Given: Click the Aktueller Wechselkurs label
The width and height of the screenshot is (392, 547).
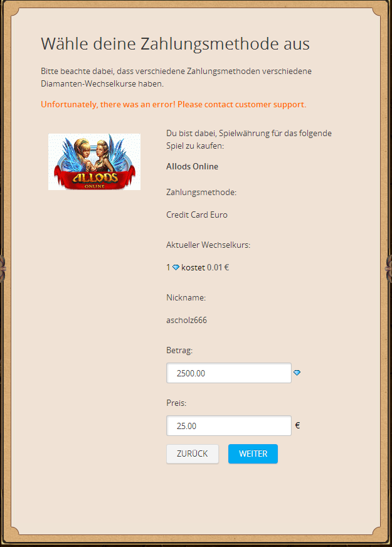Looking at the screenshot, I should (208, 245).
